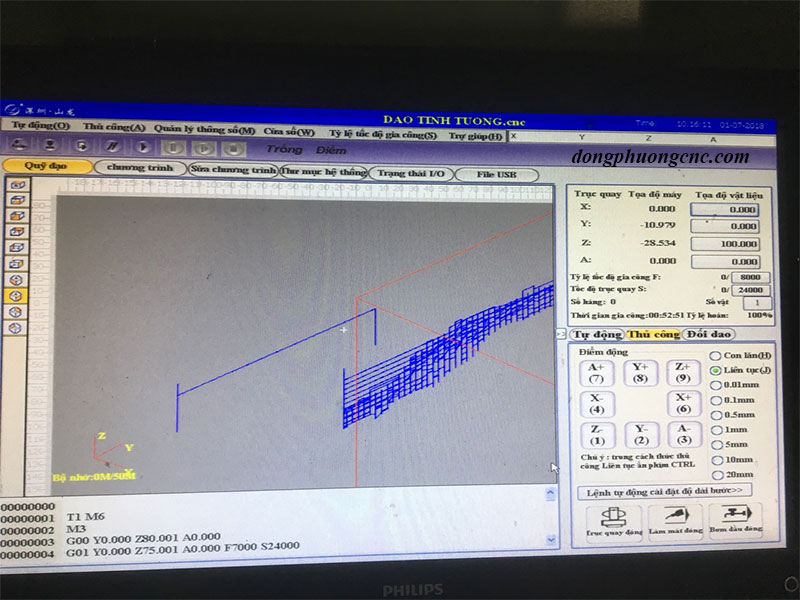Jog axis with Z- (1) button
800x600 pixels.
(x=597, y=435)
